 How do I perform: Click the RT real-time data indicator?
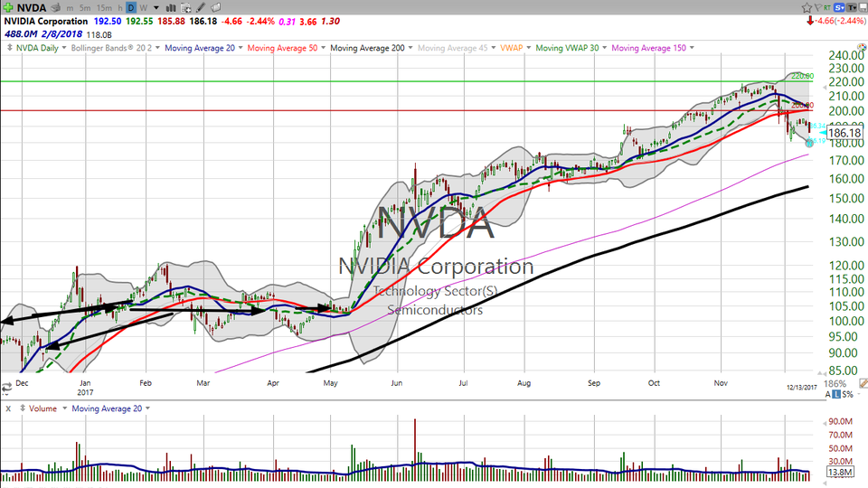[x=827, y=8]
